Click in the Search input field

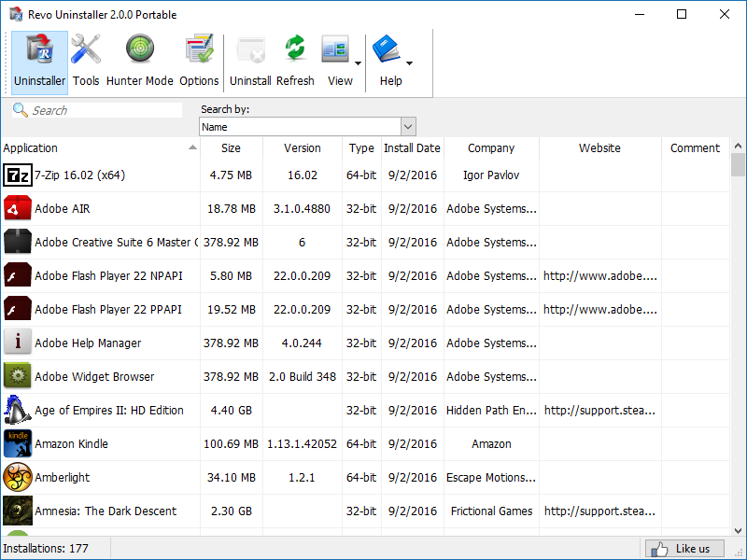click(105, 110)
